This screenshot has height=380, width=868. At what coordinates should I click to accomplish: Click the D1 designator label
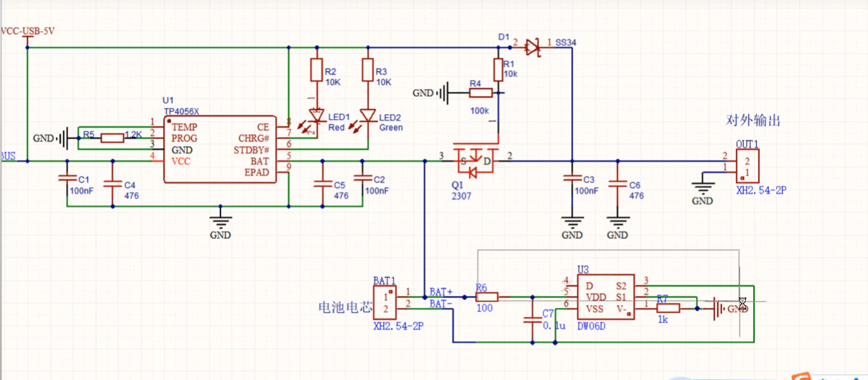[504, 37]
